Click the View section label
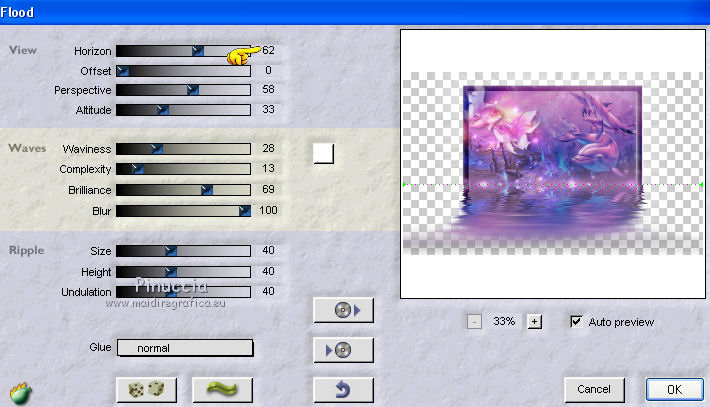Viewport: 710px width, 407px height. pyautogui.click(x=23, y=50)
